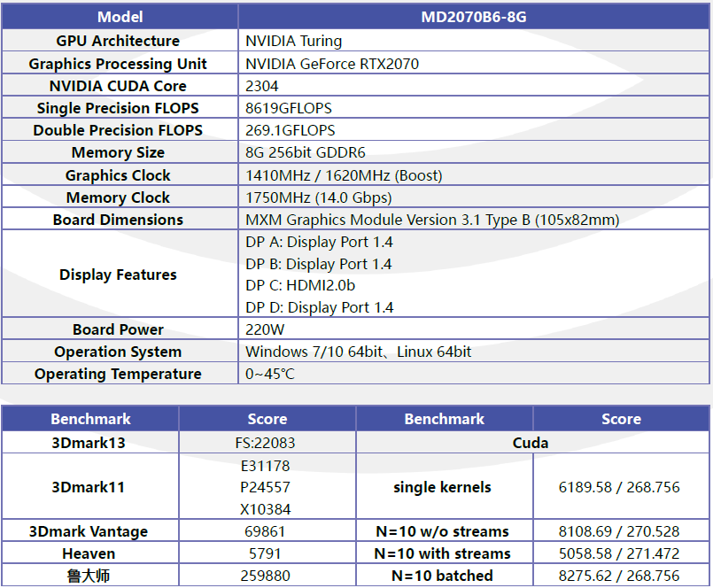Select the '鲁大师' benchmark label
The image size is (713, 588).
click(89, 576)
